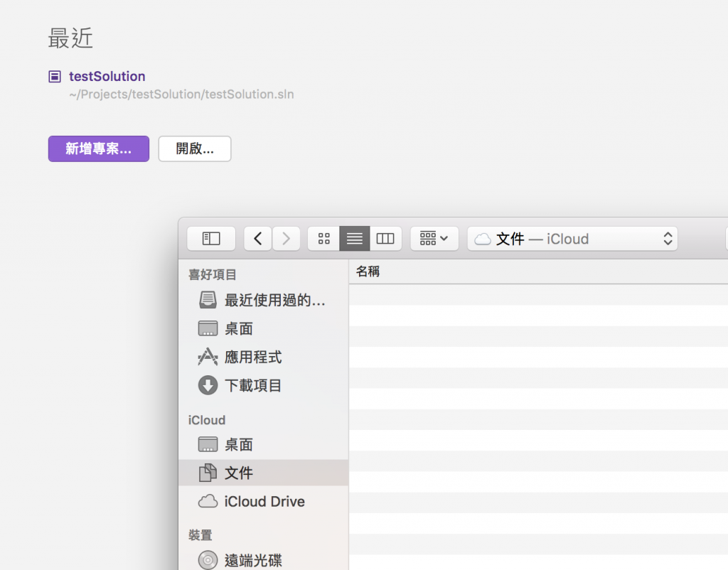Go forward in the file dialog
The width and height of the screenshot is (728, 570).
coord(286,239)
